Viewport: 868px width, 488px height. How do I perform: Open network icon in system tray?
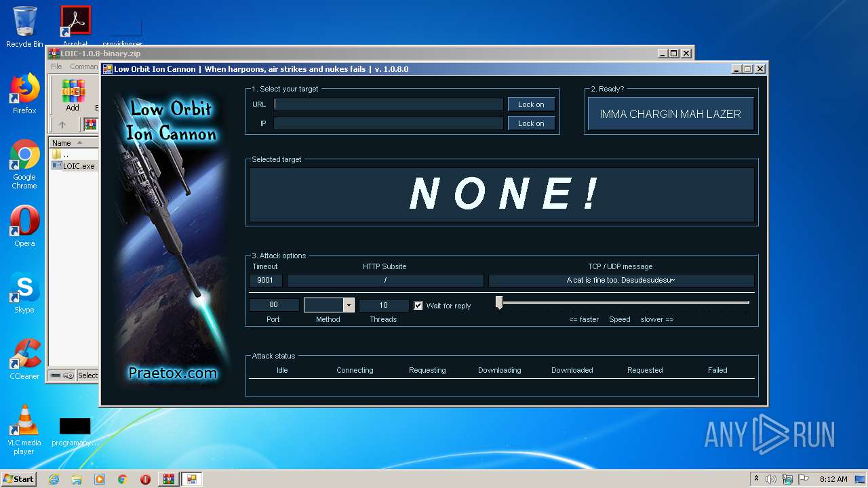[x=787, y=479]
